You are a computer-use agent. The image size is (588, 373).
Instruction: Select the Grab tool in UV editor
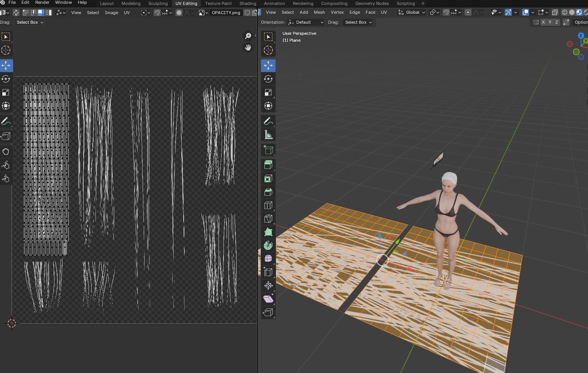click(x=6, y=152)
